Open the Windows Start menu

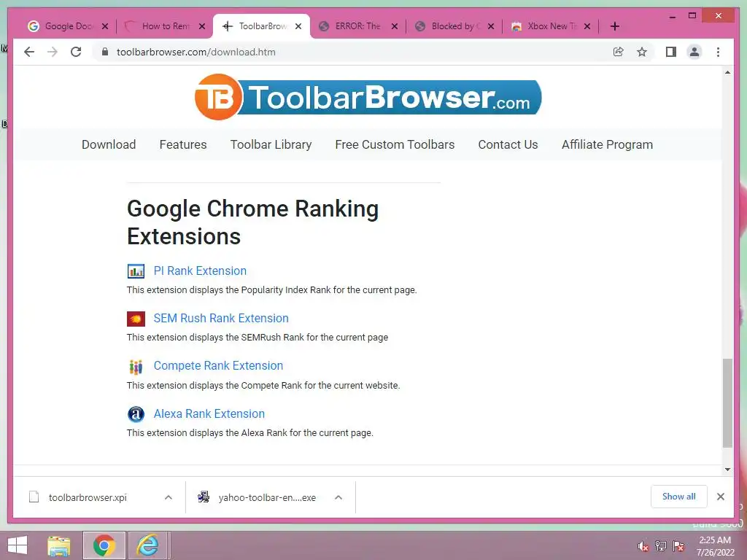pos(18,545)
